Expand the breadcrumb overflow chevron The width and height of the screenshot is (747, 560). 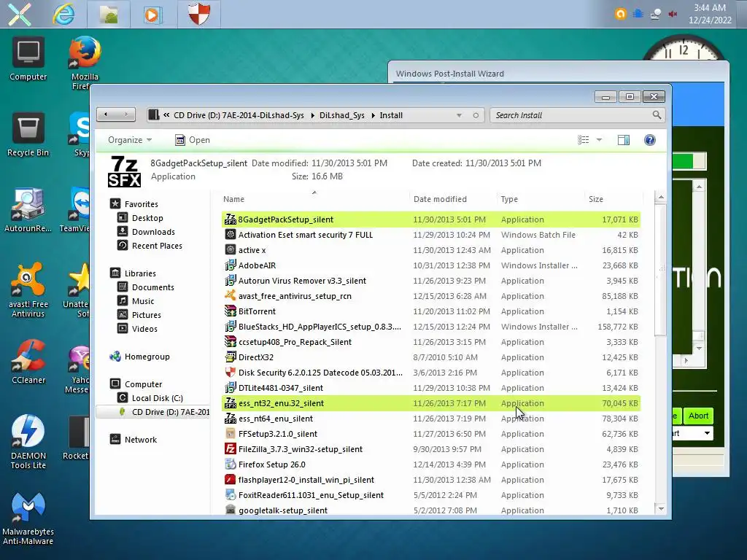pyautogui.click(x=166, y=114)
